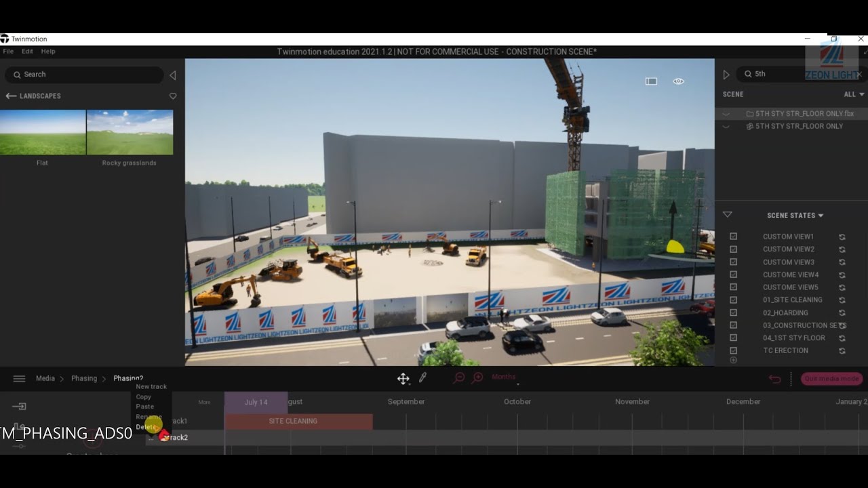Select the July 14 timeline marker
This screenshot has width=868, height=488.
click(x=256, y=403)
